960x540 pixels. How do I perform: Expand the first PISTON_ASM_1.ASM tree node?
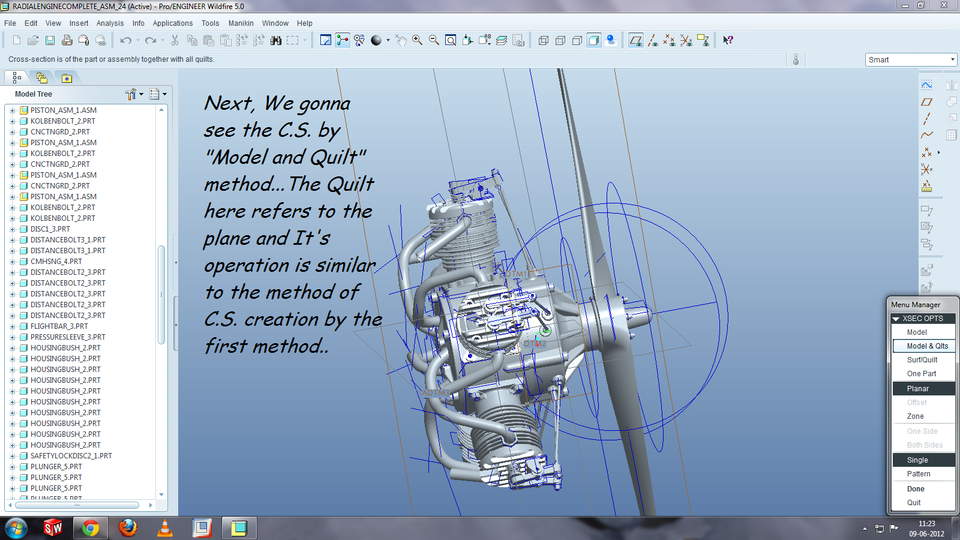(x=13, y=110)
